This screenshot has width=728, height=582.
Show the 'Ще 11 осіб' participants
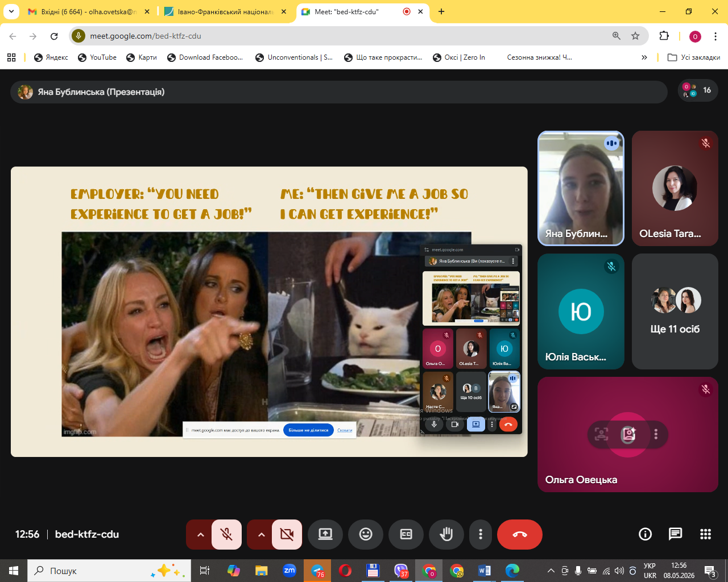pos(675,311)
